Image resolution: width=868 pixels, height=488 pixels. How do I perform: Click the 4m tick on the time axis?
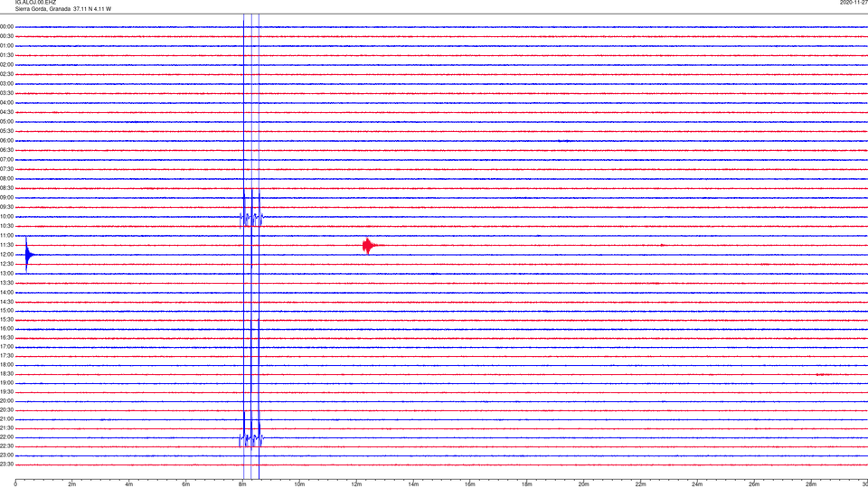coord(129,484)
